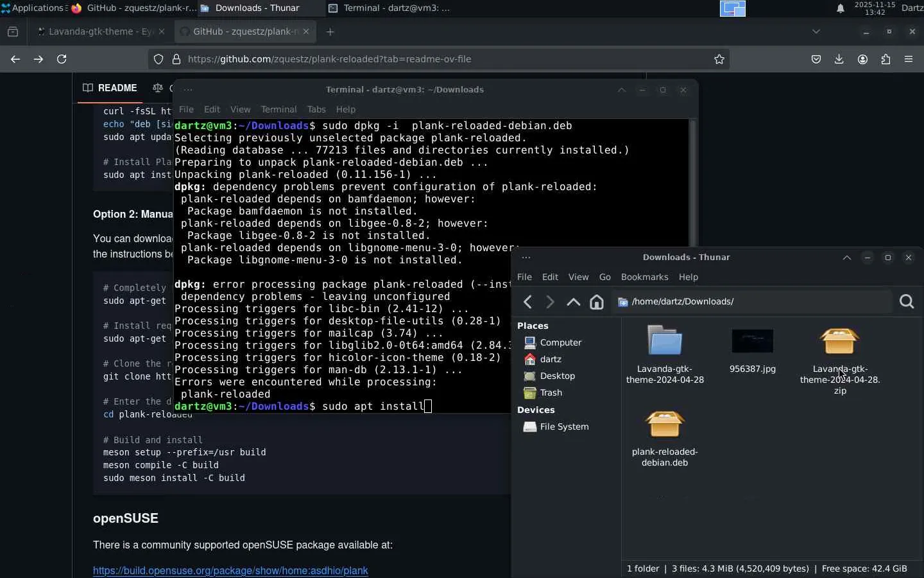Select the Lavanda-gtk-theme-2024-04-28.zip archive
This screenshot has width=924, height=578.
click(x=840, y=360)
